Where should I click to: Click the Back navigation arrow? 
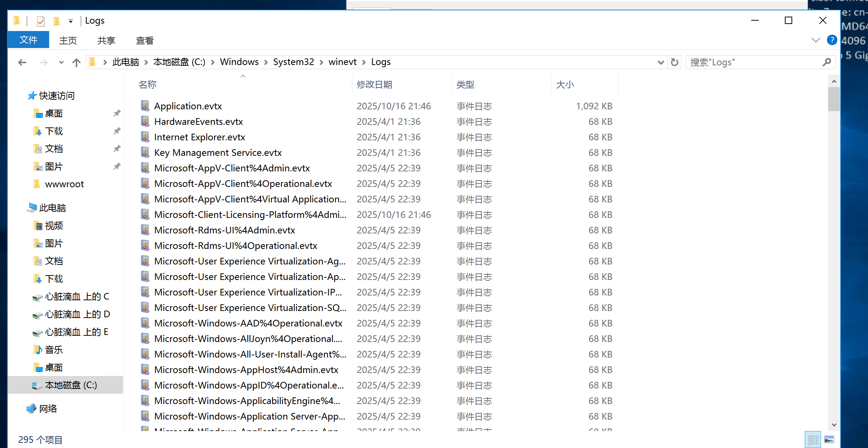pos(22,62)
